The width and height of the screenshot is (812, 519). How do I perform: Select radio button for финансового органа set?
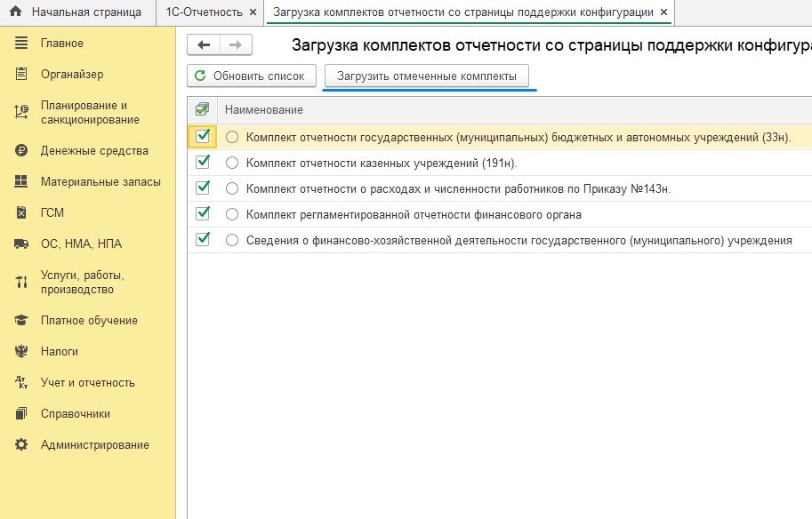click(x=232, y=215)
